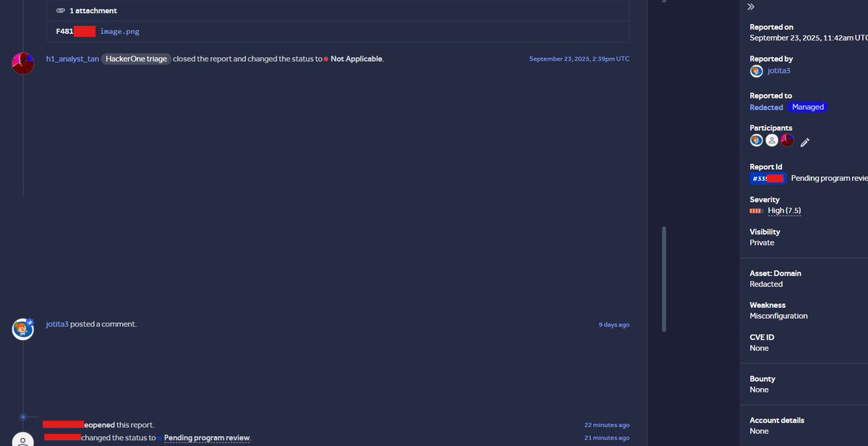Click second participant generic avatar
This screenshot has width=868, height=446.
point(772,140)
